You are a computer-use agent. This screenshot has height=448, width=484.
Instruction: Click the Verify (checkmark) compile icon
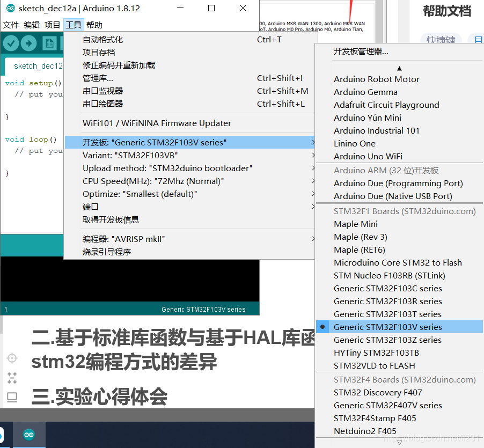click(x=11, y=43)
